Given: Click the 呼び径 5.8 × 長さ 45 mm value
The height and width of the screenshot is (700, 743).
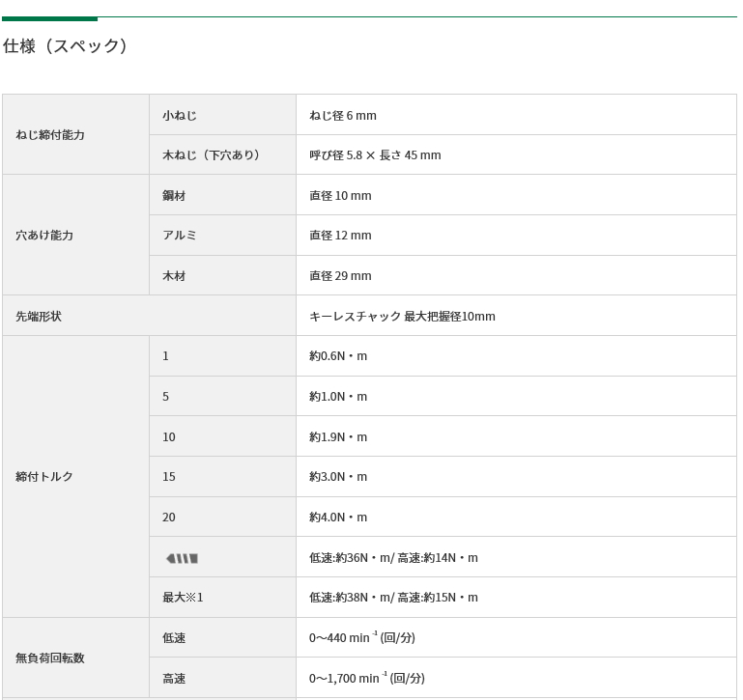Looking at the screenshot, I should pos(375,155).
